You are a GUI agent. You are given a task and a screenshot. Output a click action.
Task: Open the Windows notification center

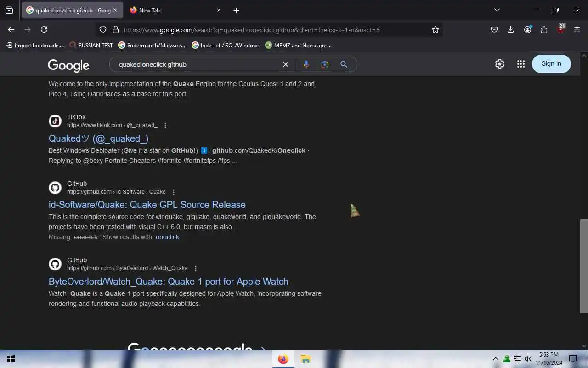point(573,359)
